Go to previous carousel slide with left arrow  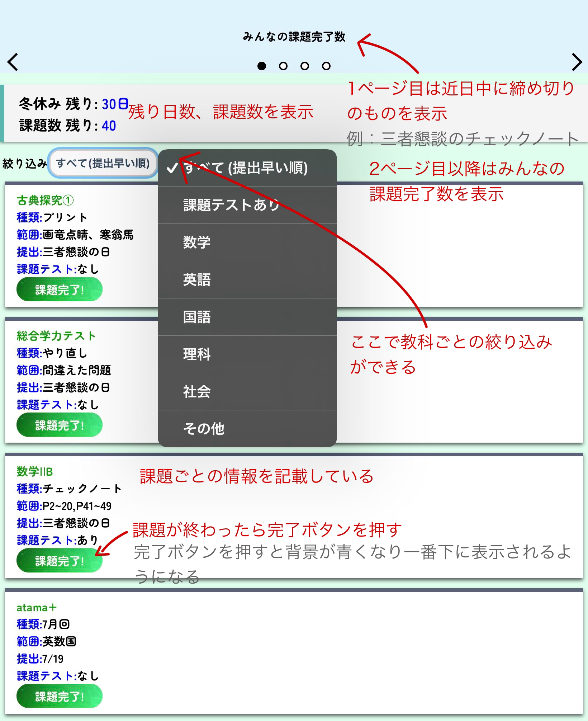click(x=13, y=62)
